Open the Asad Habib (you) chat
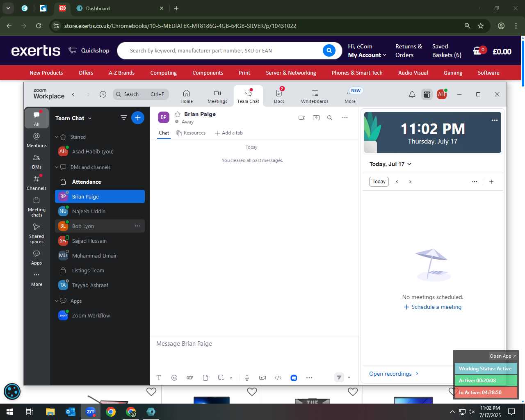This screenshot has height=420, width=525. [100, 151]
